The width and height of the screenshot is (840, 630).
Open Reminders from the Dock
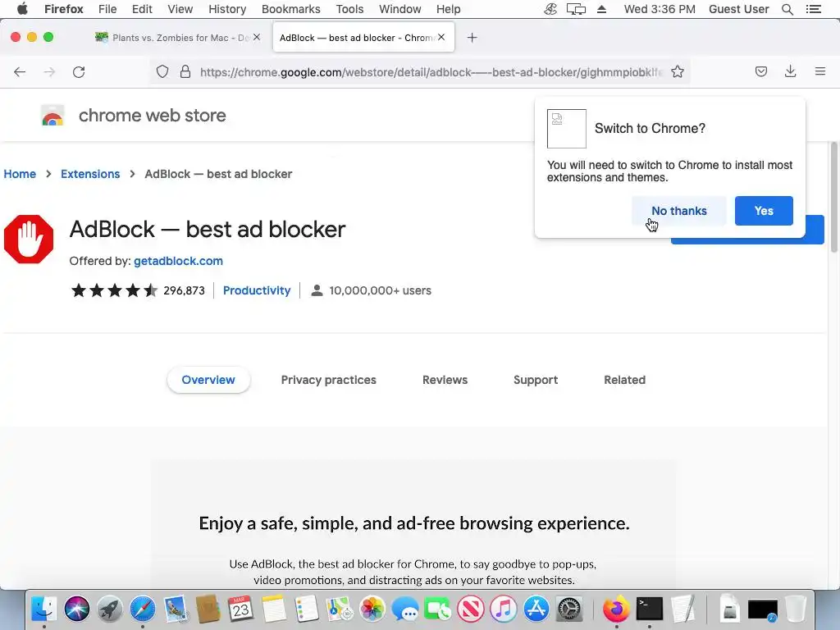tap(307, 609)
